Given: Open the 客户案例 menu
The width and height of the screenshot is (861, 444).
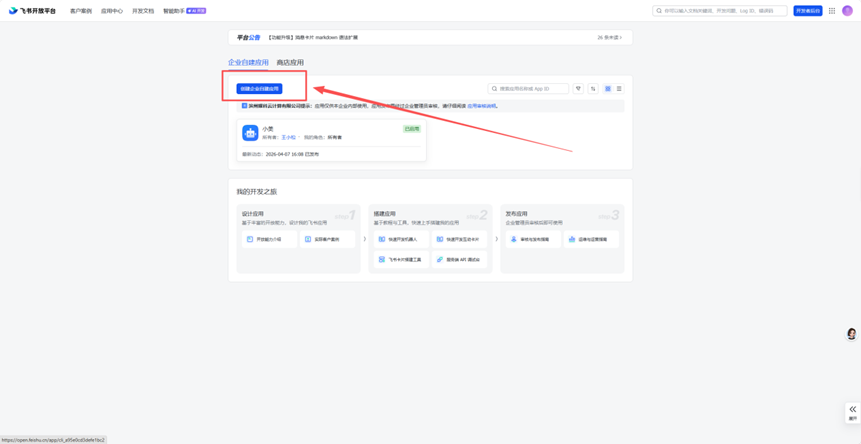Looking at the screenshot, I should pos(81,11).
